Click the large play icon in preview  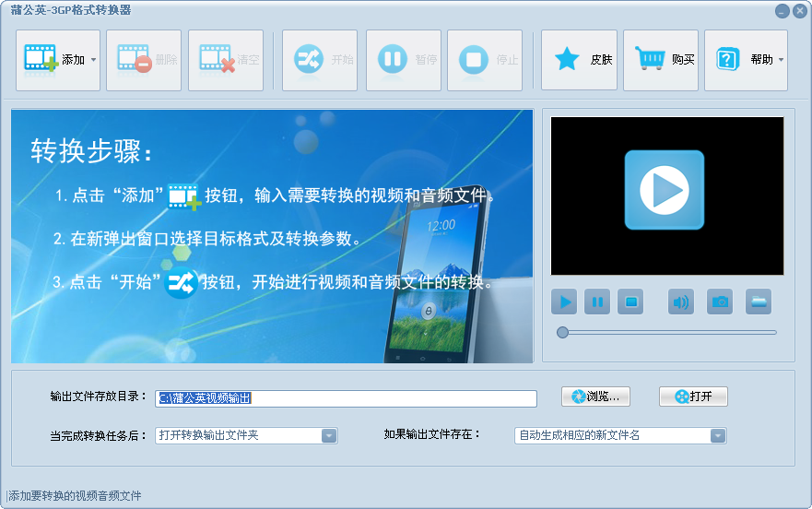[664, 190]
